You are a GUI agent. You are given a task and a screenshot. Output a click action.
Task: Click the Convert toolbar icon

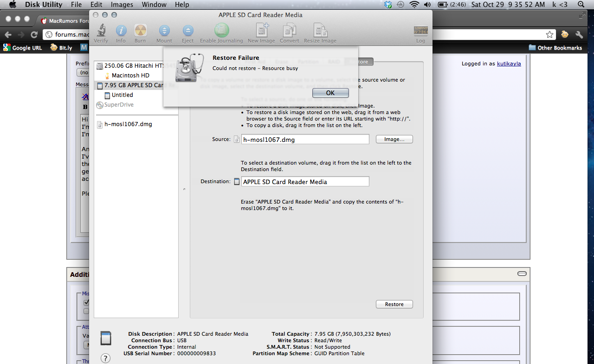tap(290, 31)
